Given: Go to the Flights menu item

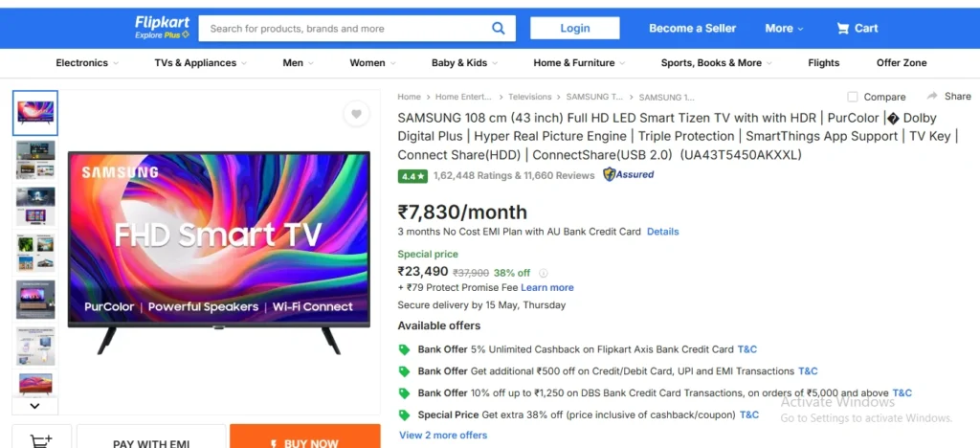Looking at the screenshot, I should pos(823,62).
